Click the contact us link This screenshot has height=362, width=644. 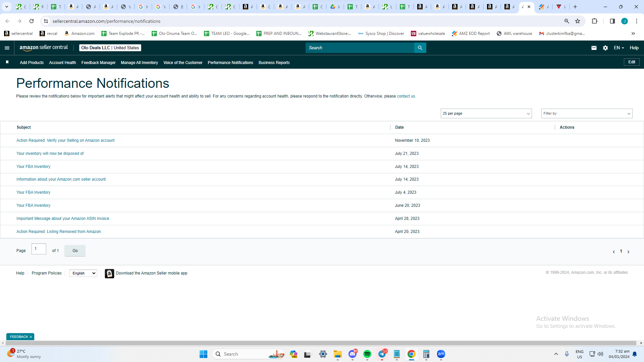(406, 96)
